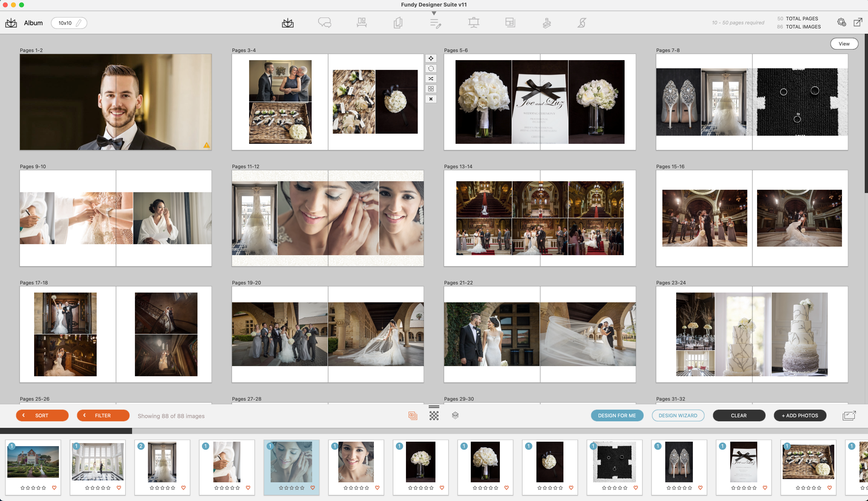Click the "Pages 9-10" label

tap(33, 167)
